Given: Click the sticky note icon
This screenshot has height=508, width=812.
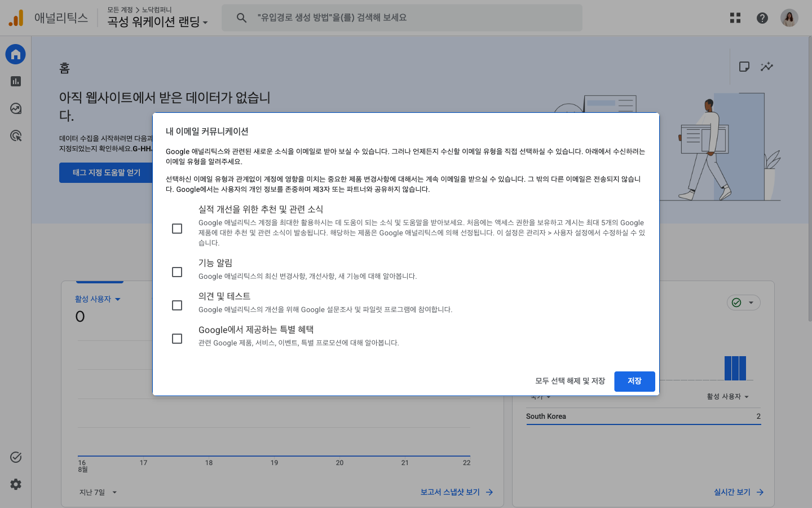Looking at the screenshot, I should pyautogui.click(x=744, y=67).
